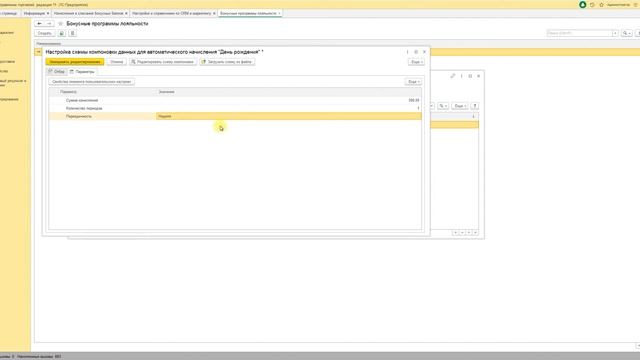
Task: Open the main menu icon after username
Action: coord(636,5)
